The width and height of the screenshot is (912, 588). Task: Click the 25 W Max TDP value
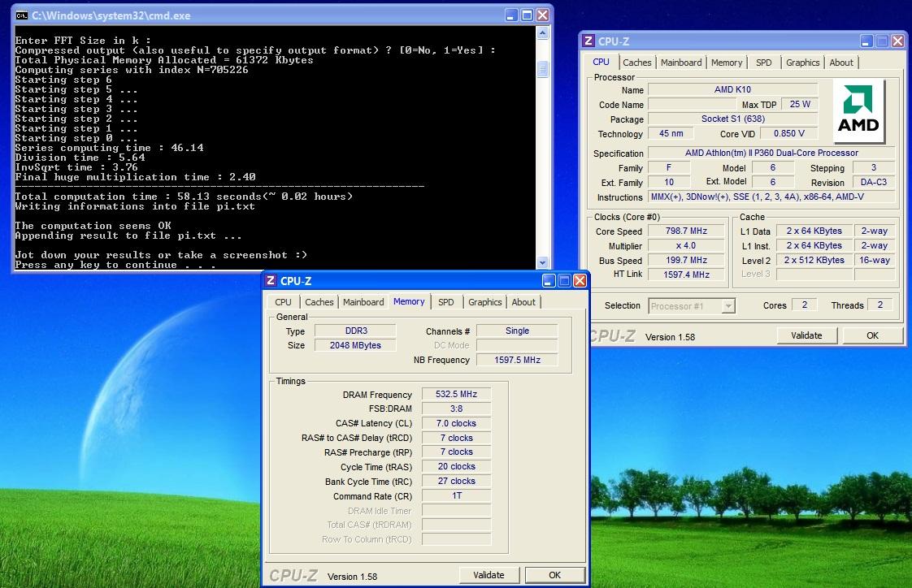pos(800,104)
